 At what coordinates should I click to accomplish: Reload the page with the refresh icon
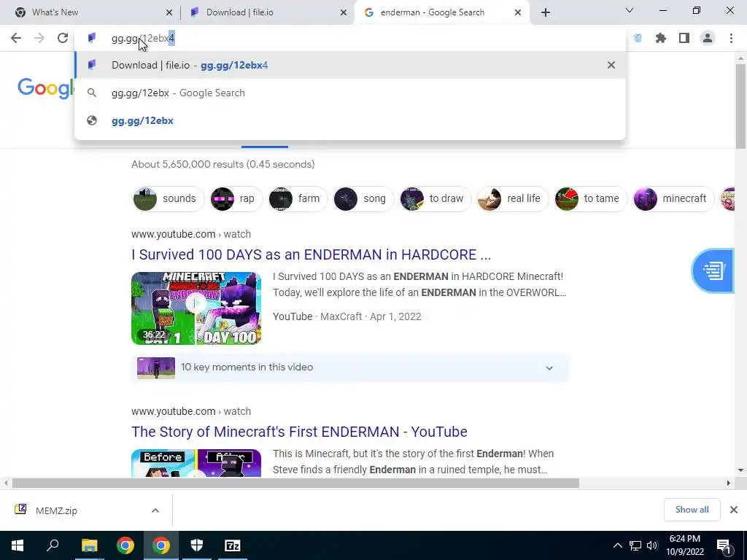click(x=63, y=38)
